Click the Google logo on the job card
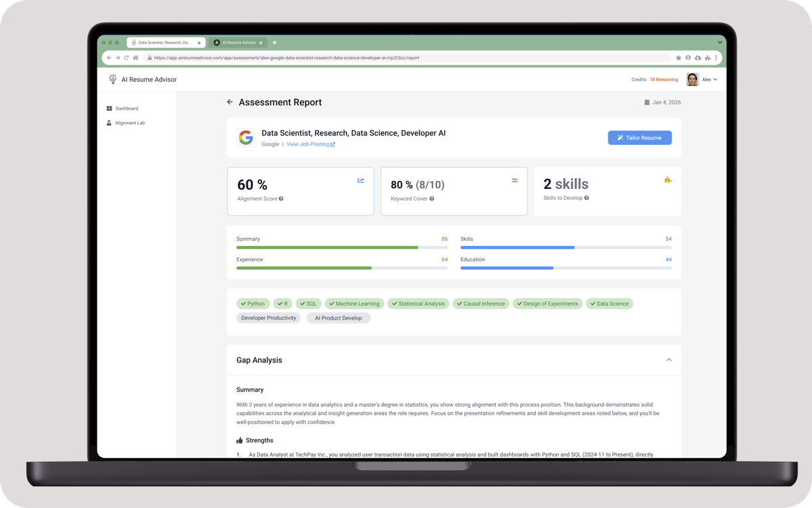This screenshot has width=812, height=508. pyautogui.click(x=244, y=137)
